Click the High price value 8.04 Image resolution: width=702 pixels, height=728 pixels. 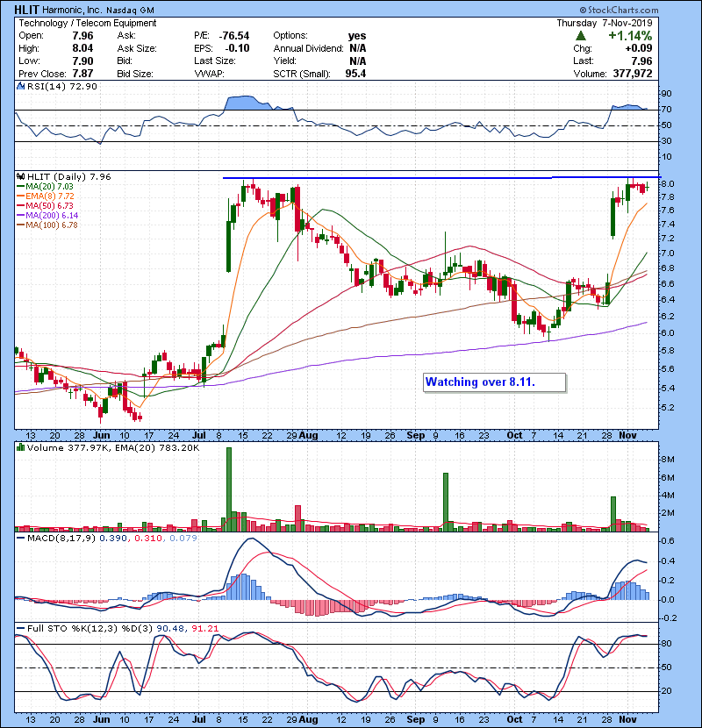click(82, 48)
